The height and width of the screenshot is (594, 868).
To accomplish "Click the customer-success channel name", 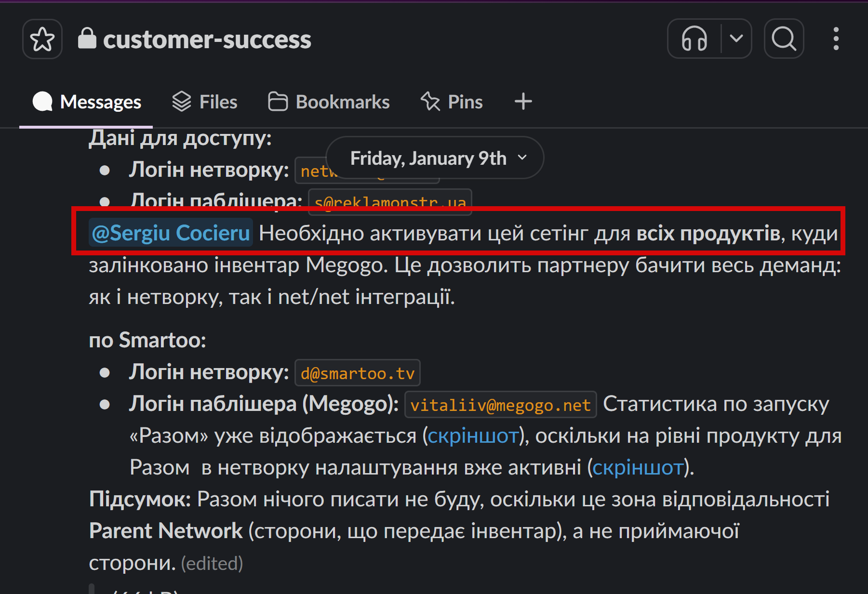I will [x=207, y=40].
